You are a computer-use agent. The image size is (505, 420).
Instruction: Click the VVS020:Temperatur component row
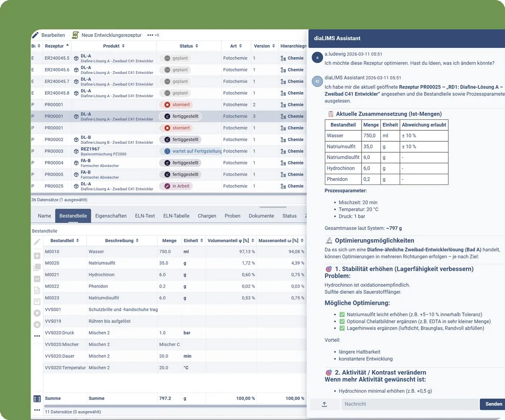[x=175, y=368]
